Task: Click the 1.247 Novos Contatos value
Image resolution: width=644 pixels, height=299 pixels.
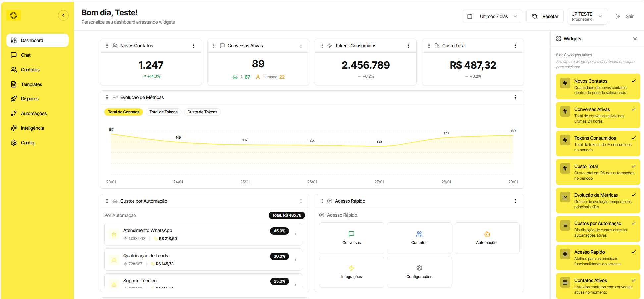Action: (x=151, y=65)
